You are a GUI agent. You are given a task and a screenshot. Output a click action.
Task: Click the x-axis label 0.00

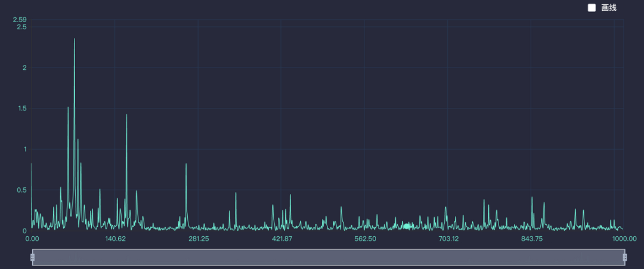(x=32, y=239)
